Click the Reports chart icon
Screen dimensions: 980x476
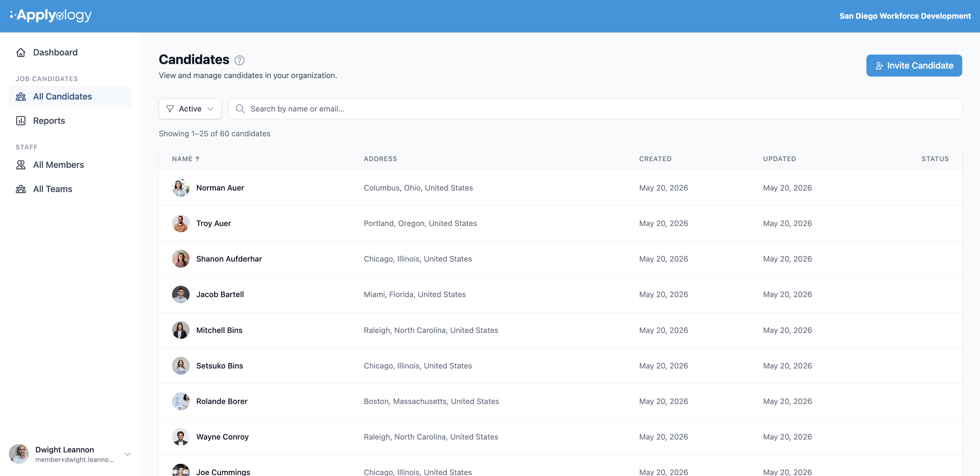point(21,121)
